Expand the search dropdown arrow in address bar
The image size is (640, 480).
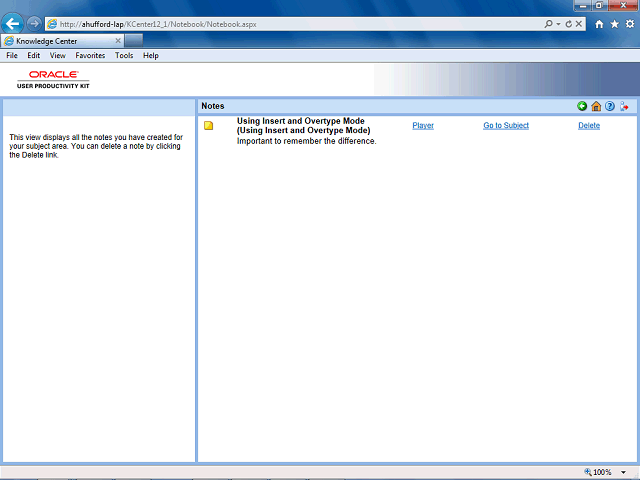(558, 24)
